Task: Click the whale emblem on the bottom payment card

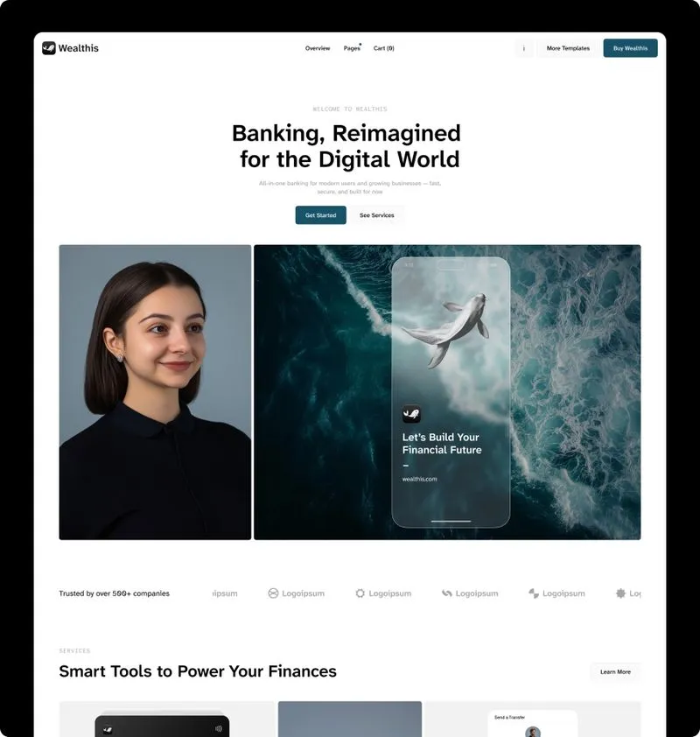Action: (108, 728)
